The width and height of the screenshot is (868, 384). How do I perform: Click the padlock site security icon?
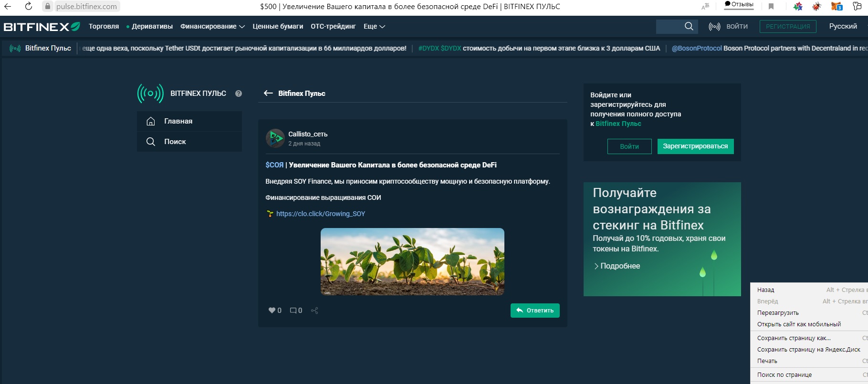[x=48, y=7]
